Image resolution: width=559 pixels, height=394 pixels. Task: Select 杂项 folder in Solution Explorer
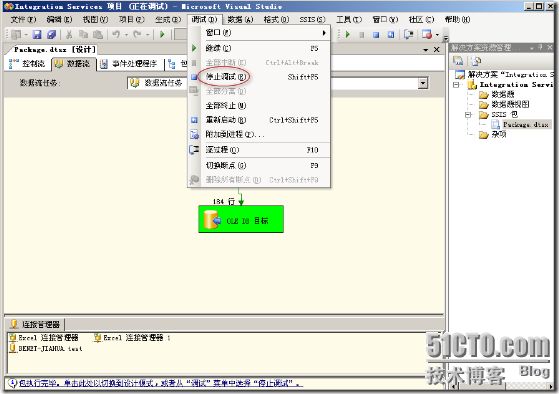click(x=493, y=134)
